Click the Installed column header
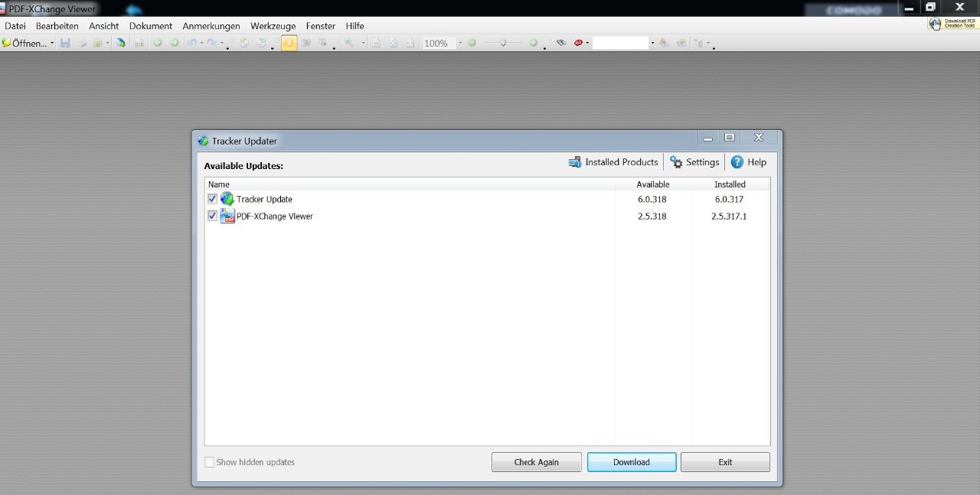This screenshot has height=495, width=980. click(730, 184)
